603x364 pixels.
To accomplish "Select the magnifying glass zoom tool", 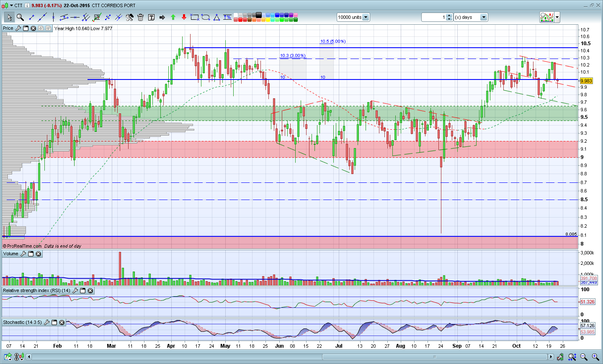I will [x=20, y=17].
